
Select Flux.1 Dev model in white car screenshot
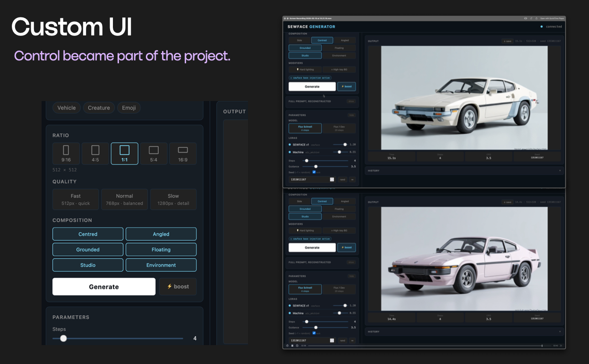[339, 128]
